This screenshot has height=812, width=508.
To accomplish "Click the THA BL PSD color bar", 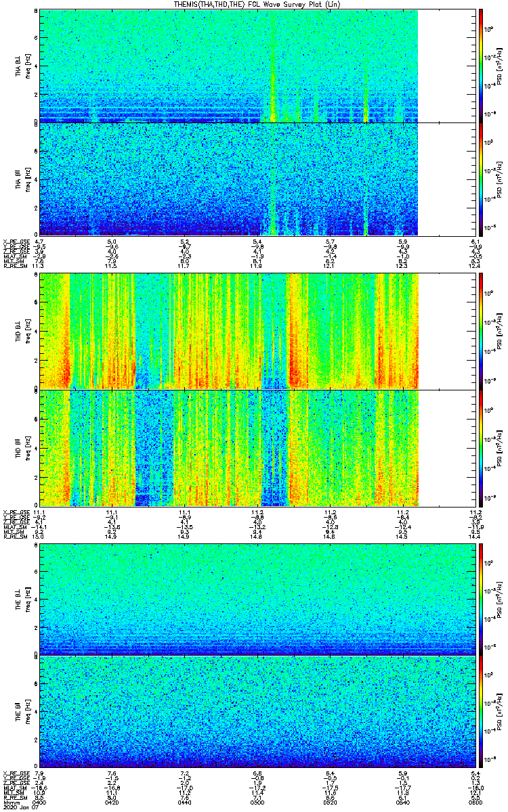I will click(x=481, y=66).
